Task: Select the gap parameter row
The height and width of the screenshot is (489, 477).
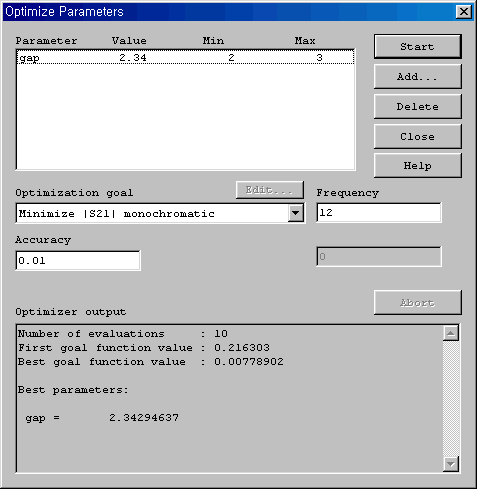Action: (185, 57)
